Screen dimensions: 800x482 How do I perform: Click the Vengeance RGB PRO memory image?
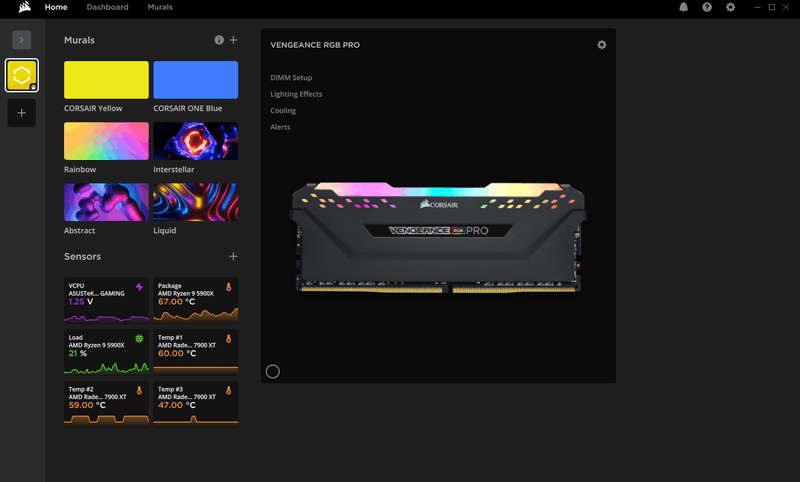pyautogui.click(x=438, y=238)
